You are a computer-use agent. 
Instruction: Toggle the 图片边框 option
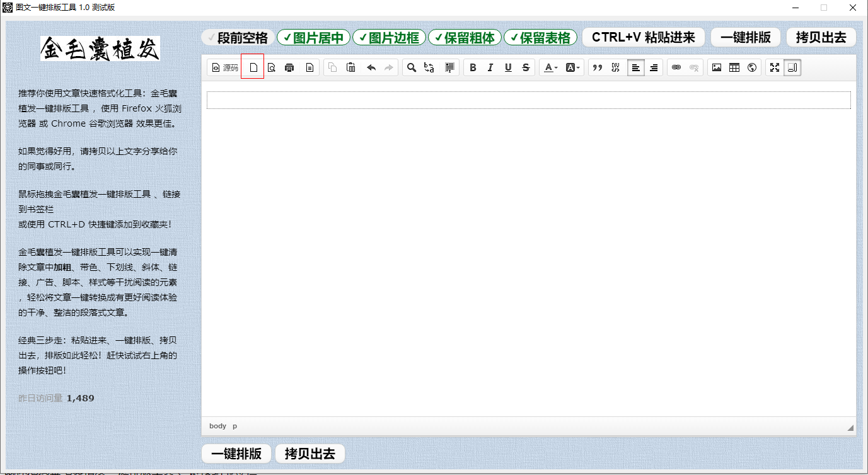coord(389,38)
